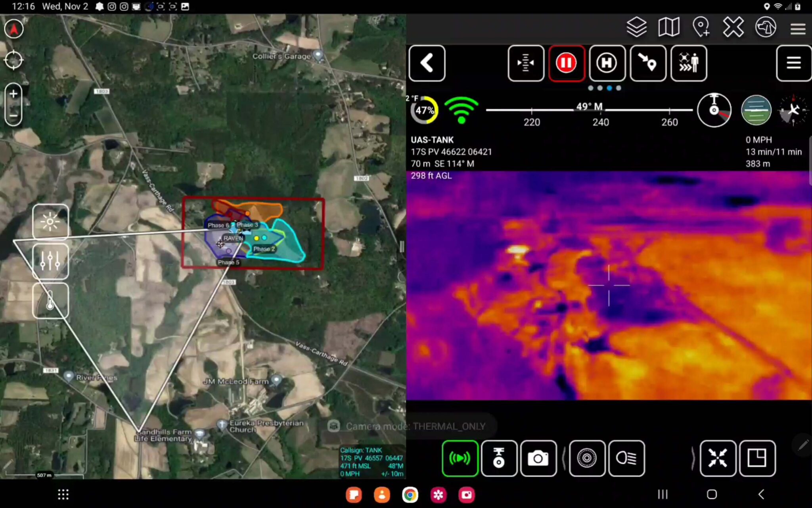The width and height of the screenshot is (812, 508).
Task: Enter fullscreen with the expand-arrows button
Action: point(718,459)
